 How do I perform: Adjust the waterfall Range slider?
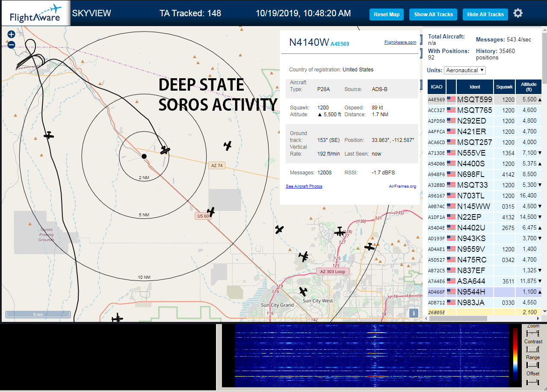pos(533,365)
